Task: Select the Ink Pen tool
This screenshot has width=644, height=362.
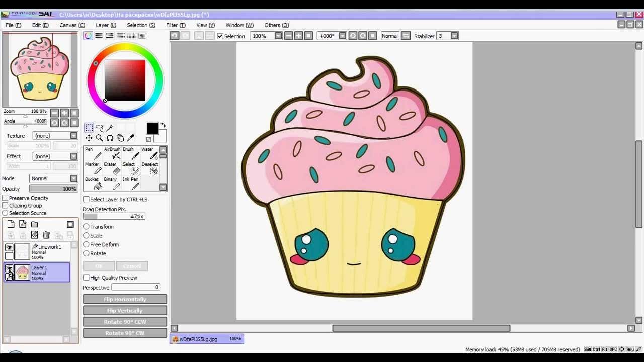Action: click(x=131, y=184)
